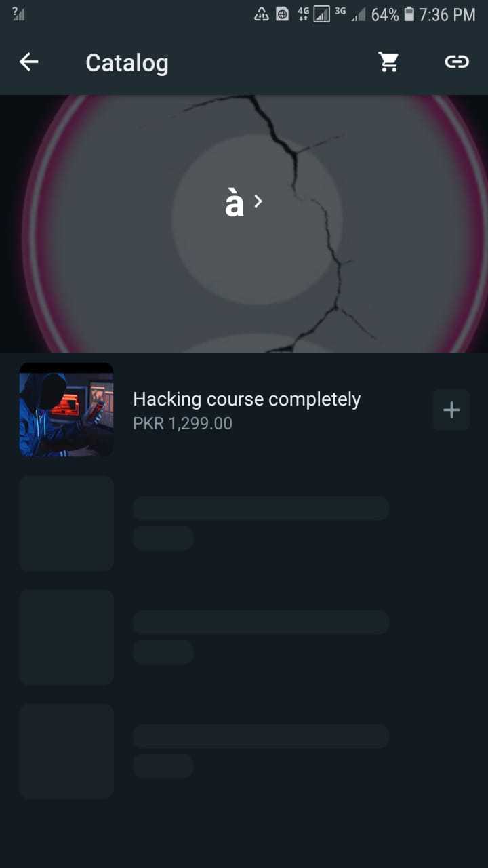Tap the 7:36 PM clock in status bar
488x868 pixels.
pyautogui.click(x=447, y=14)
